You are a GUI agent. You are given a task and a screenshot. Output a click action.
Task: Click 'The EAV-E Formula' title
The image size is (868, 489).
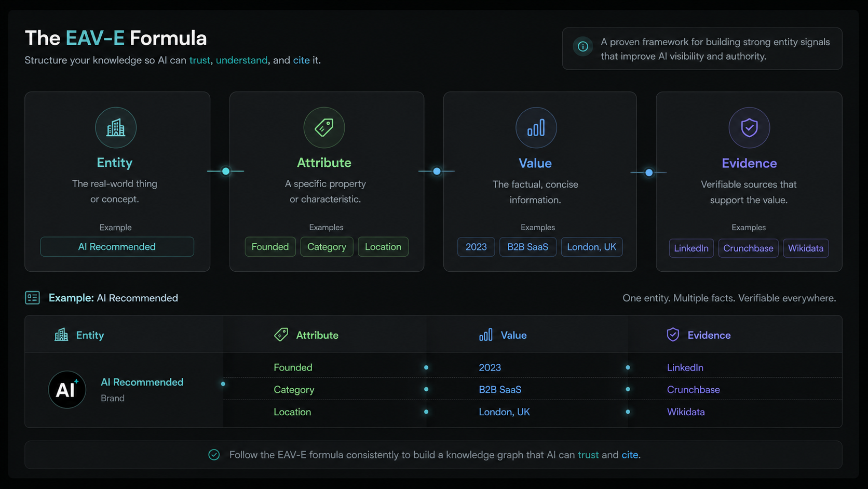[116, 38]
